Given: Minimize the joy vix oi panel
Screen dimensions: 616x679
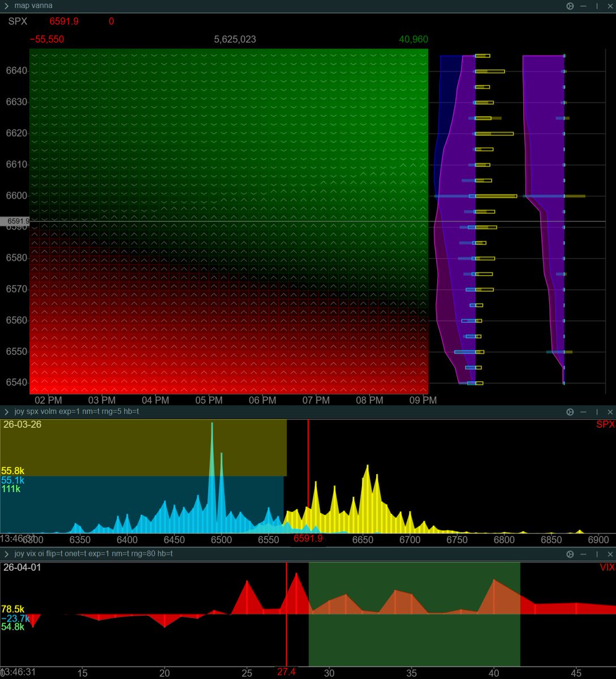Looking at the screenshot, I should pos(584,554).
